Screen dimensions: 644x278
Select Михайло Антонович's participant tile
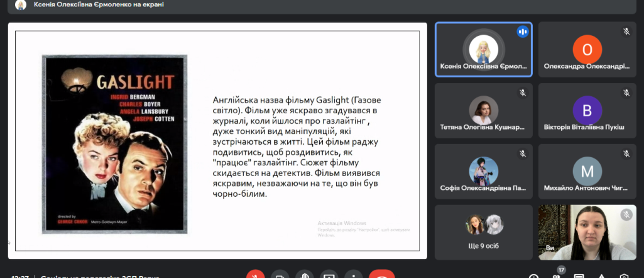587,172
